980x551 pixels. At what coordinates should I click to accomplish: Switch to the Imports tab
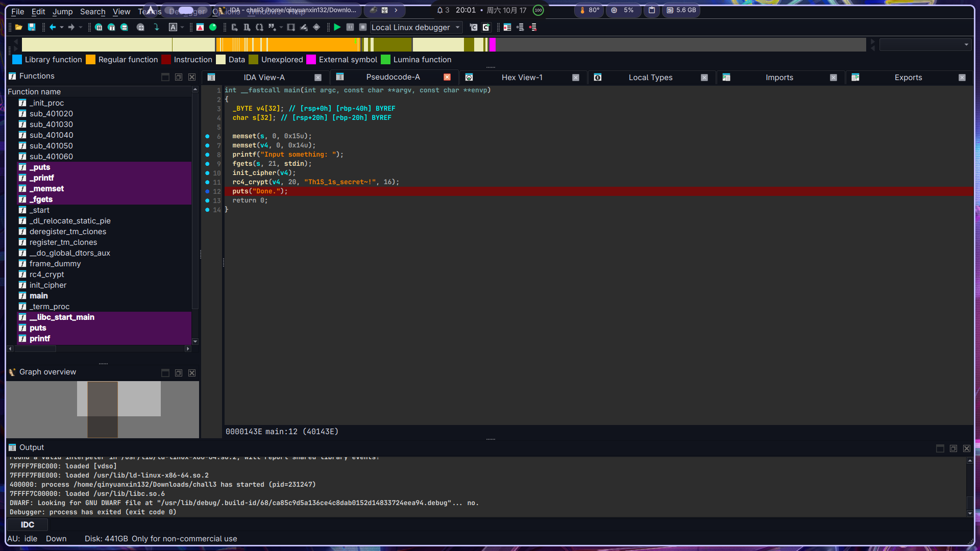click(x=779, y=78)
